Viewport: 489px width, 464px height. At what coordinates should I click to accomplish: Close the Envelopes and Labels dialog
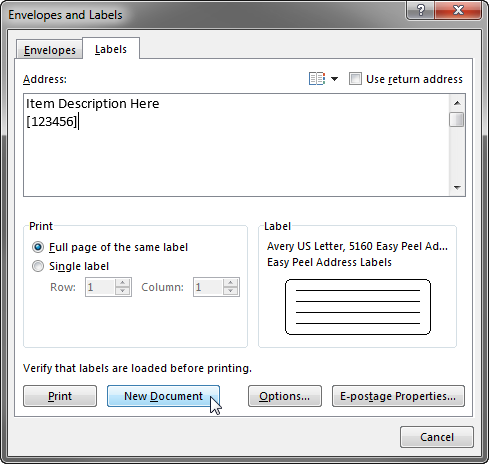click(458, 11)
